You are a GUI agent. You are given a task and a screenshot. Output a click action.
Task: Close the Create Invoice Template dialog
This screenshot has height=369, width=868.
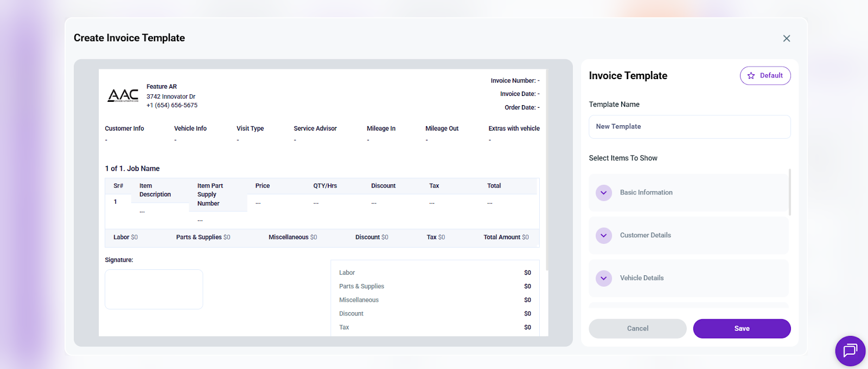click(786, 38)
